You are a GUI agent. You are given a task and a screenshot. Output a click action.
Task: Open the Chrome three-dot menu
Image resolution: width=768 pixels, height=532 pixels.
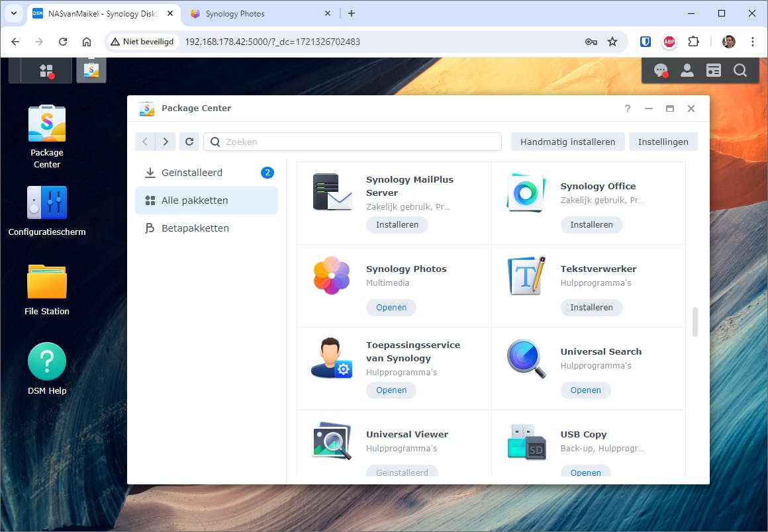pos(753,42)
